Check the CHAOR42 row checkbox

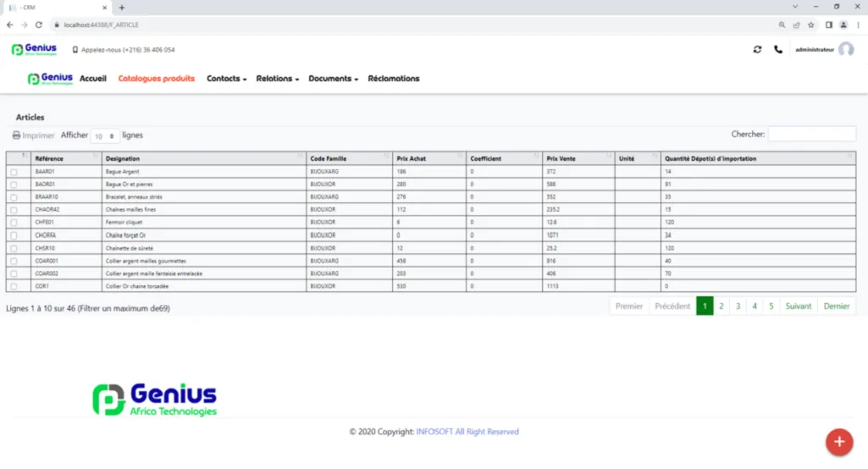[x=14, y=211]
